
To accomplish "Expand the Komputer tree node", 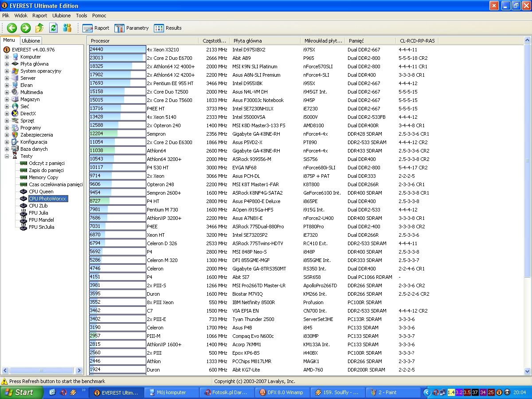I will (7, 57).
